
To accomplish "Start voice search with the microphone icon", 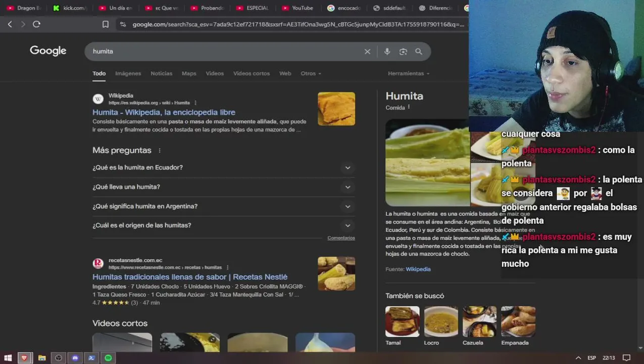I will pyautogui.click(x=387, y=52).
